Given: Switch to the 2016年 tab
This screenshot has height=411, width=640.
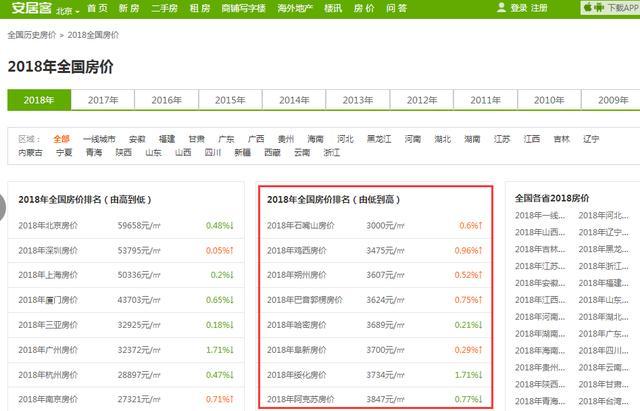Looking at the screenshot, I should point(167,100).
